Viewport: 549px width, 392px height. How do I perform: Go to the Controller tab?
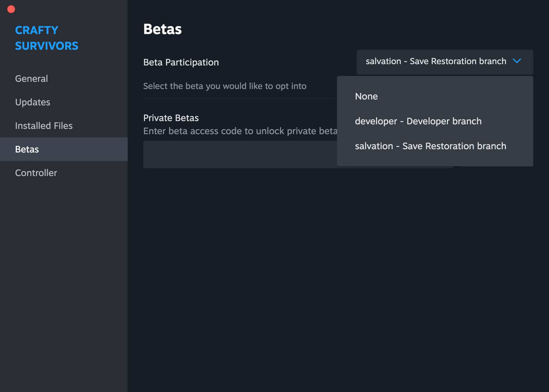[64, 173]
